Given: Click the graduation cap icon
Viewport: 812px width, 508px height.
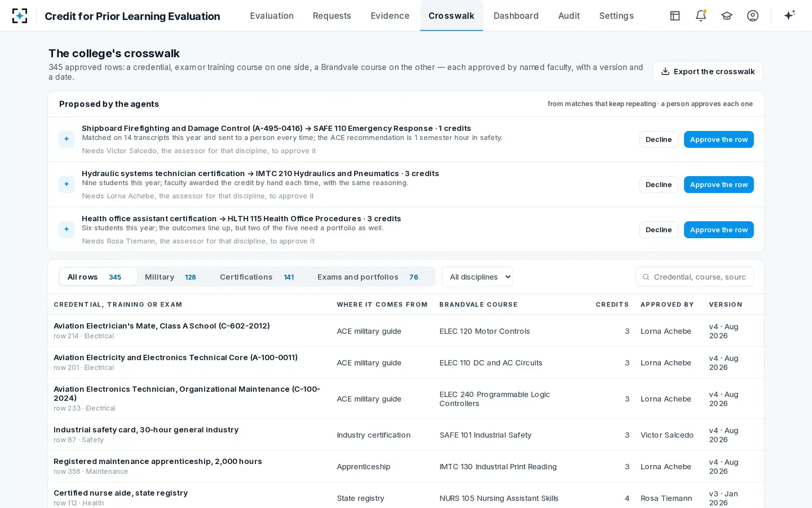Looking at the screenshot, I should pyautogui.click(x=727, y=16).
